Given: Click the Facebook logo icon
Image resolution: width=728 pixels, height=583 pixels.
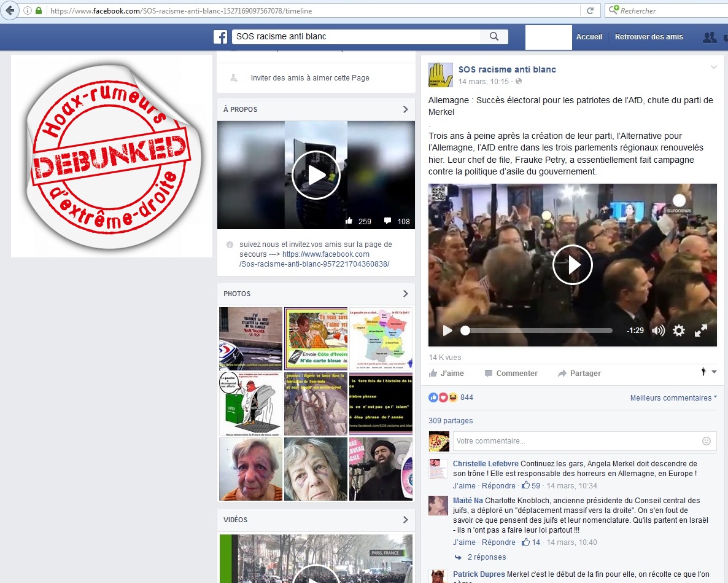Looking at the screenshot, I should (220, 37).
